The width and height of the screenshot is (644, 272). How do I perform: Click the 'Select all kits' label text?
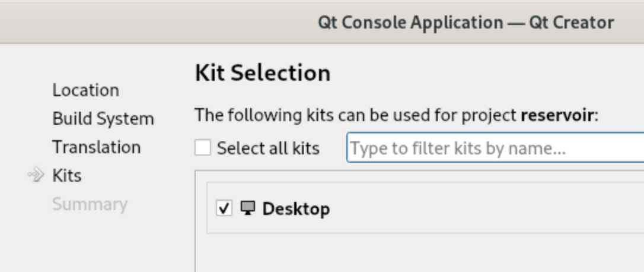(x=268, y=148)
